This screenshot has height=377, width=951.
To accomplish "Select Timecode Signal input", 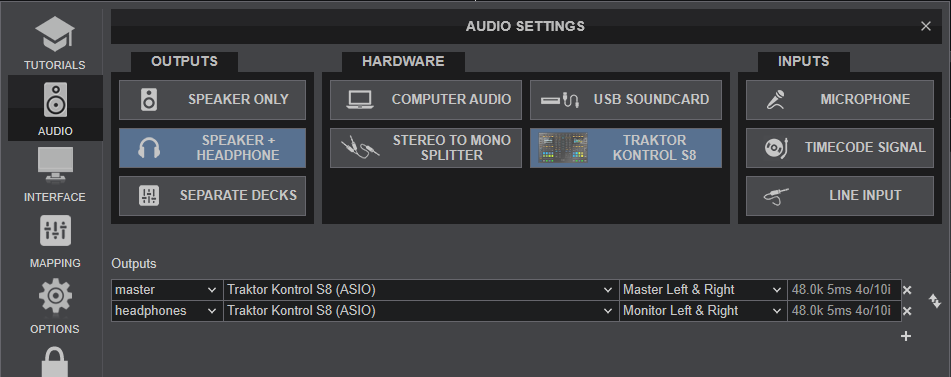I will 839,148.
